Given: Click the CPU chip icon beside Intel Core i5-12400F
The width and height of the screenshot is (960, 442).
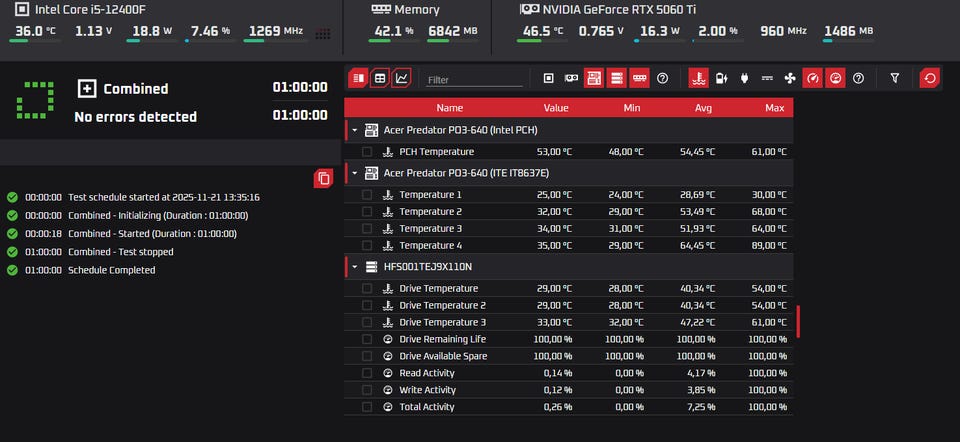Looking at the screenshot, I should pyautogui.click(x=21, y=9).
